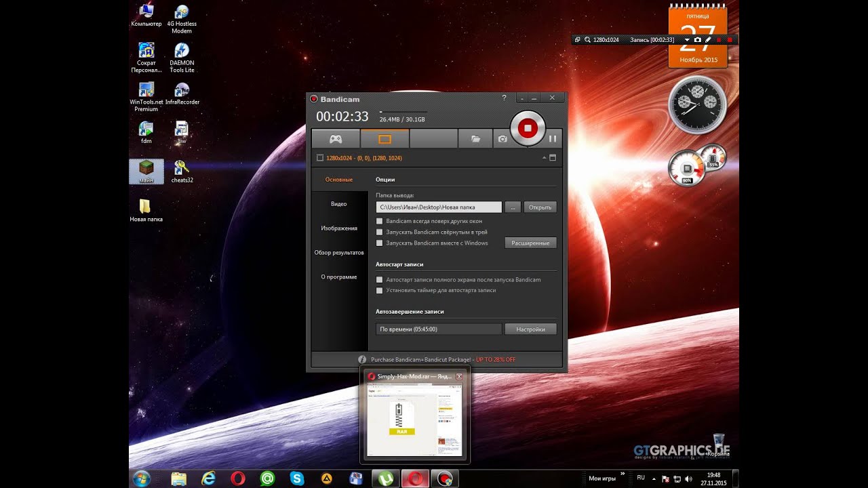Click the Расширенные button
This screenshot has width=868, height=488.
530,243
